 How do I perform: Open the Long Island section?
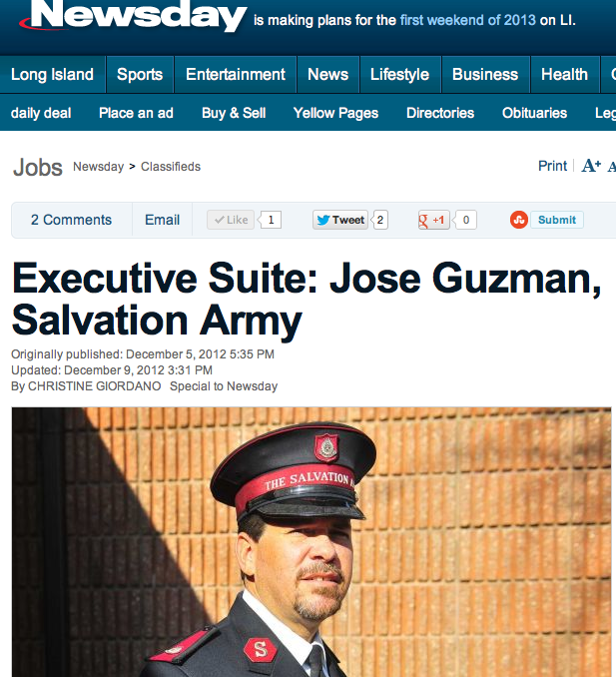point(52,74)
